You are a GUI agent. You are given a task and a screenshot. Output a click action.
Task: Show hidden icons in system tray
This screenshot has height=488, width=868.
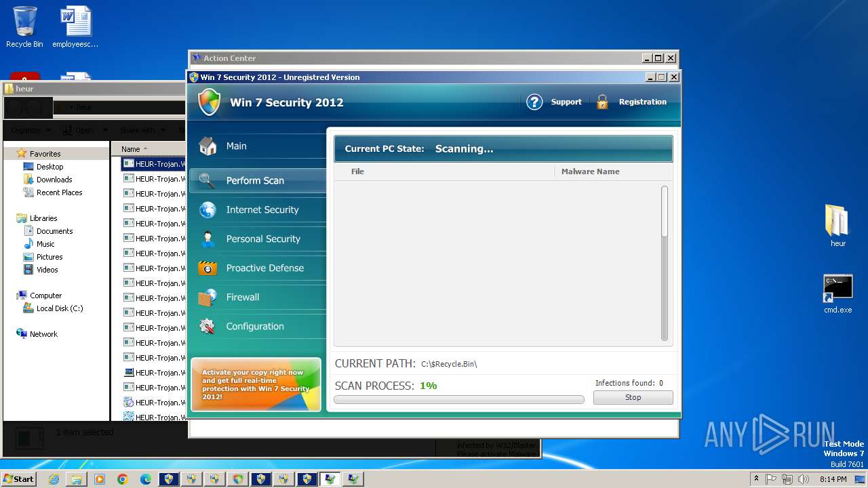pyautogui.click(x=756, y=479)
